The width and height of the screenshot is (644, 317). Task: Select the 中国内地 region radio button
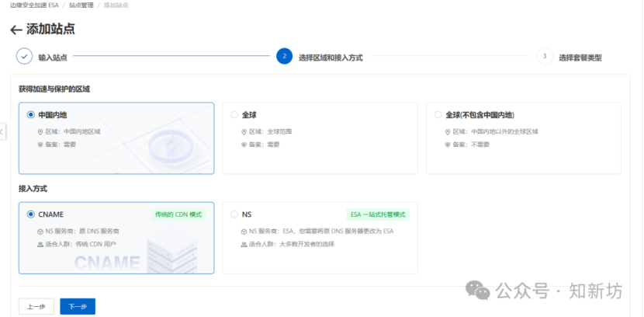pyautogui.click(x=31, y=114)
